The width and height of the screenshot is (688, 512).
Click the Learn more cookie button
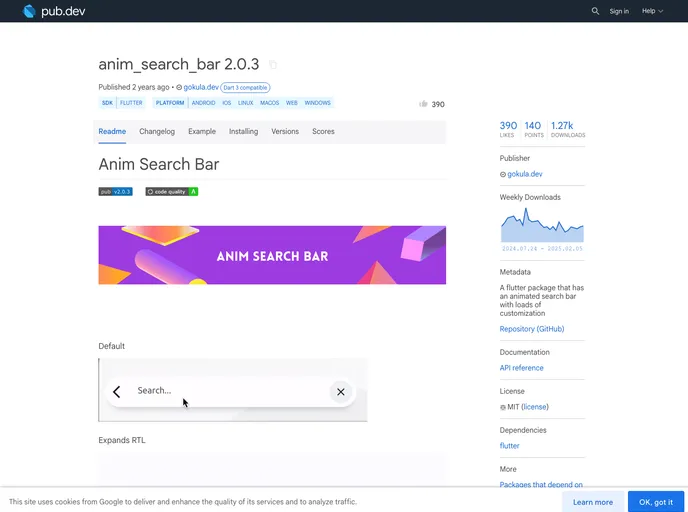593,502
